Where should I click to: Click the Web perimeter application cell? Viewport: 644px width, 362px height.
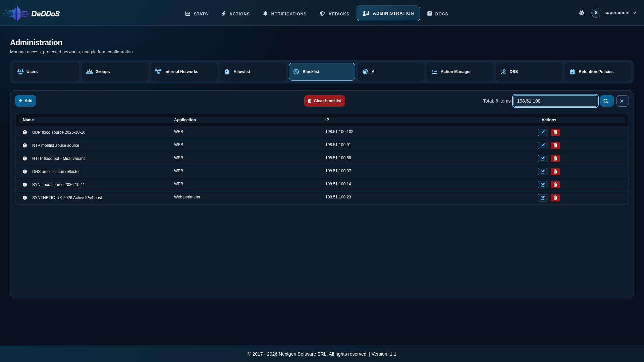(x=187, y=197)
